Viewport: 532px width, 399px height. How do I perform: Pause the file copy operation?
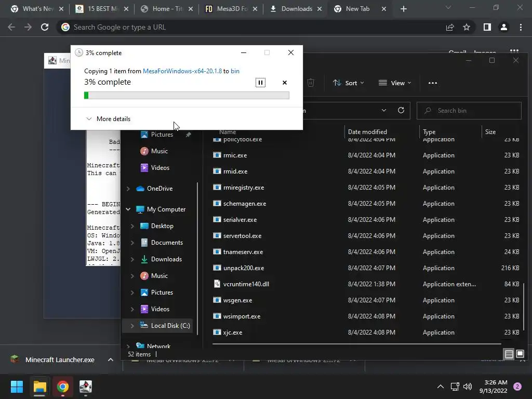(x=260, y=83)
